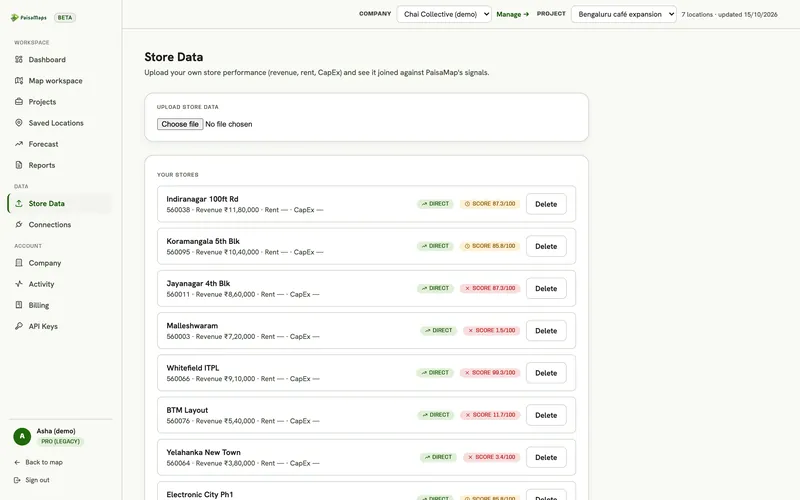This screenshot has width=800, height=500.
Task: Click the Reports document icon
Action: [x=19, y=165]
